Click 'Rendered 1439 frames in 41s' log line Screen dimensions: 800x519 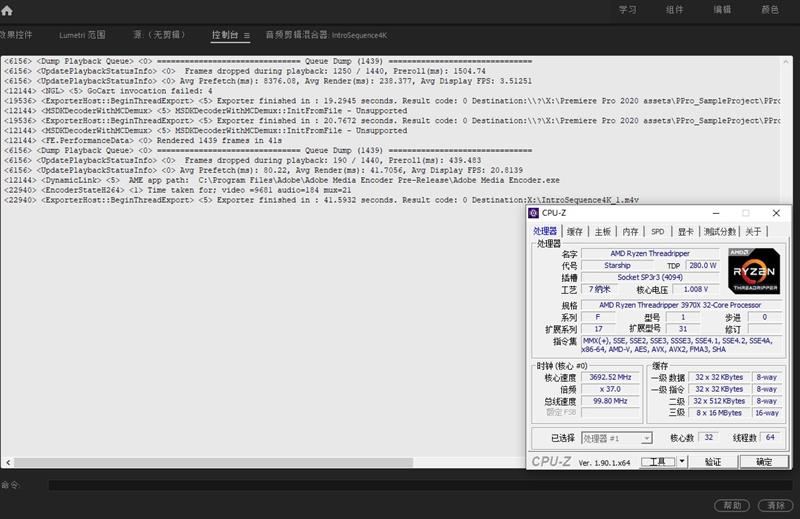click(143, 140)
